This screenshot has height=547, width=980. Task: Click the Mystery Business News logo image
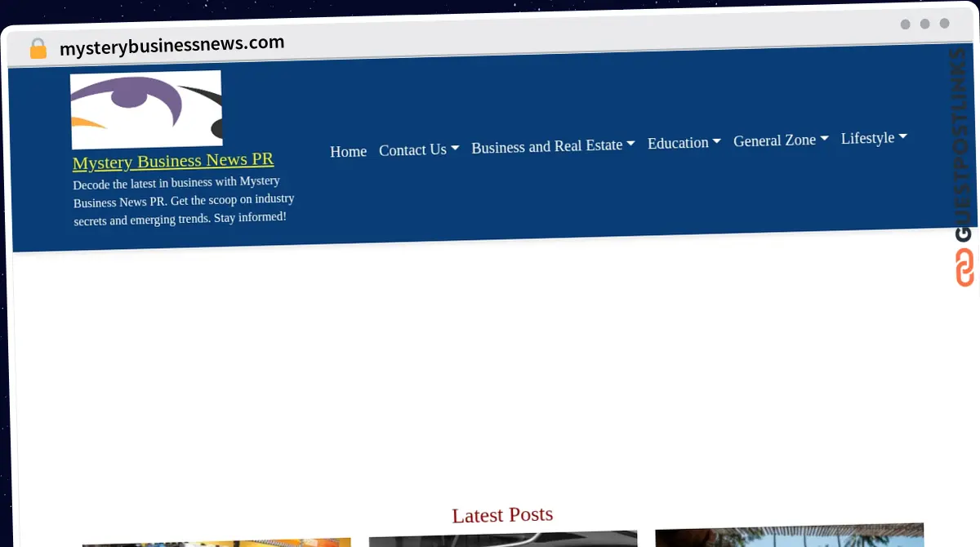146,109
